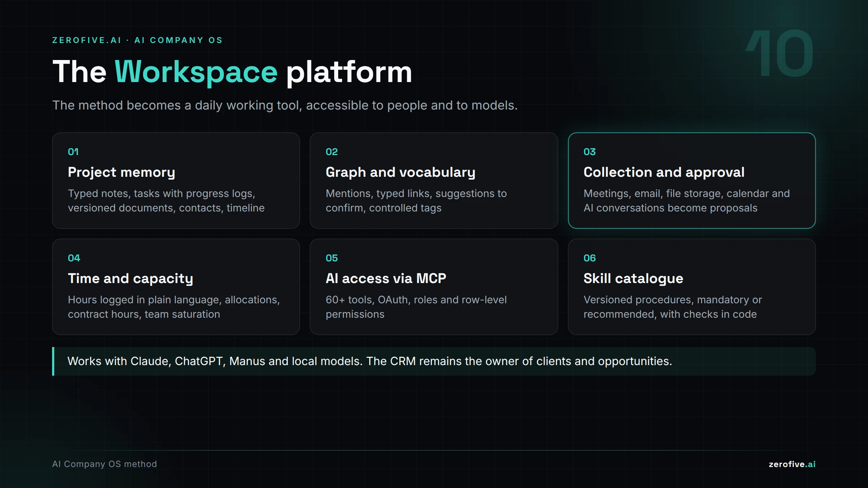This screenshot has height=488, width=868.
Task: Click the description 'Versioned procedures, mandatory or recommended'
Action: pos(673,307)
